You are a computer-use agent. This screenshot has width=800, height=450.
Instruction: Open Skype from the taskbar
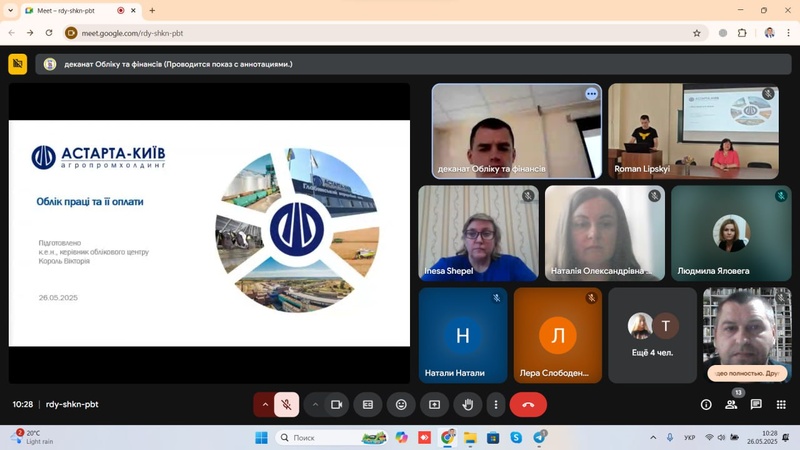coord(516,438)
